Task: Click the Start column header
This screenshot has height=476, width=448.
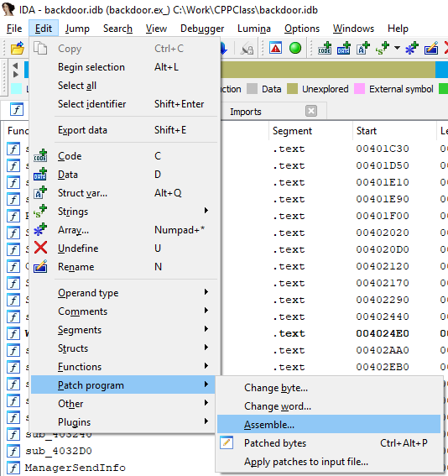Action: click(394, 131)
